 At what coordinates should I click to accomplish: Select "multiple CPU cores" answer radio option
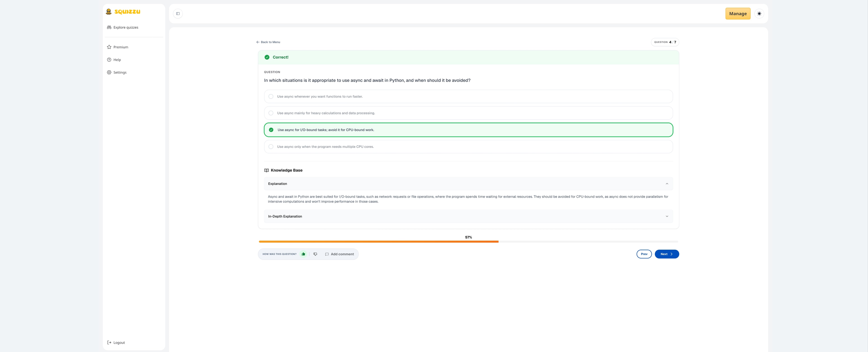coord(271,147)
